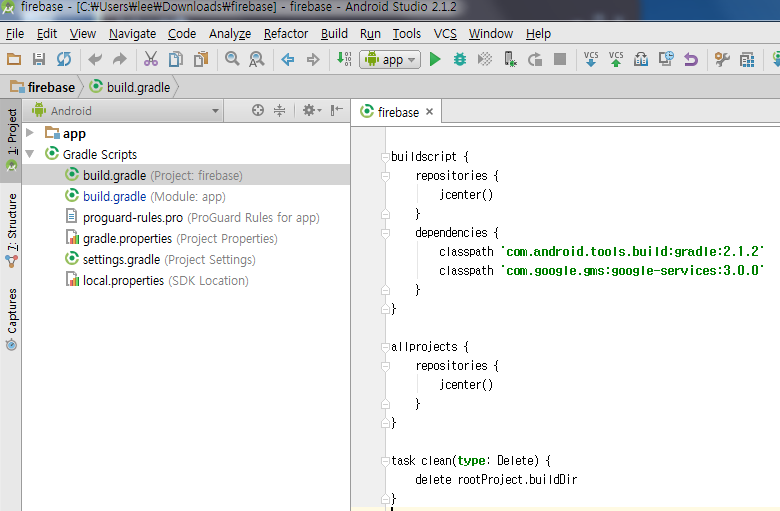
Task: Open the Analyze menu
Action: point(230,34)
